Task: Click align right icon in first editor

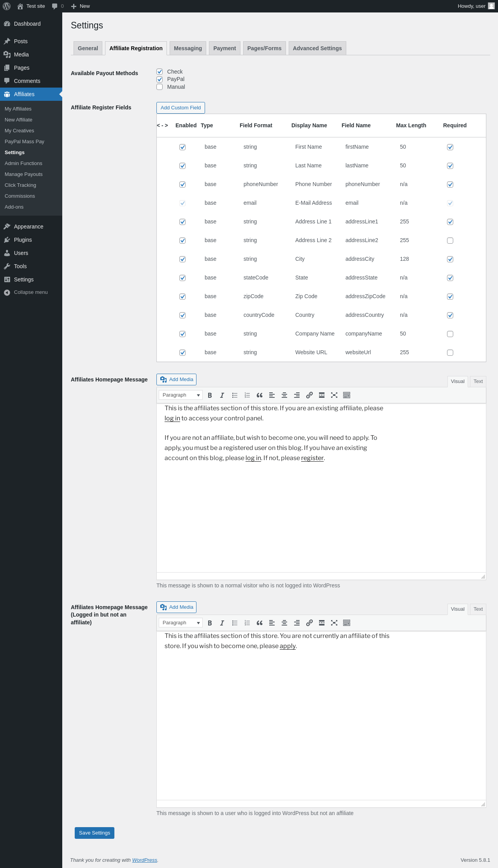Action: pos(297,395)
